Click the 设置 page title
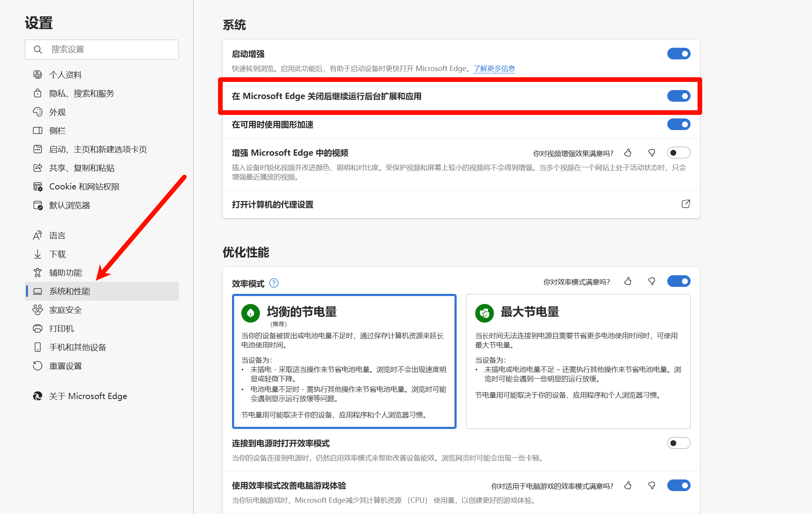812x514 pixels. coord(39,23)
